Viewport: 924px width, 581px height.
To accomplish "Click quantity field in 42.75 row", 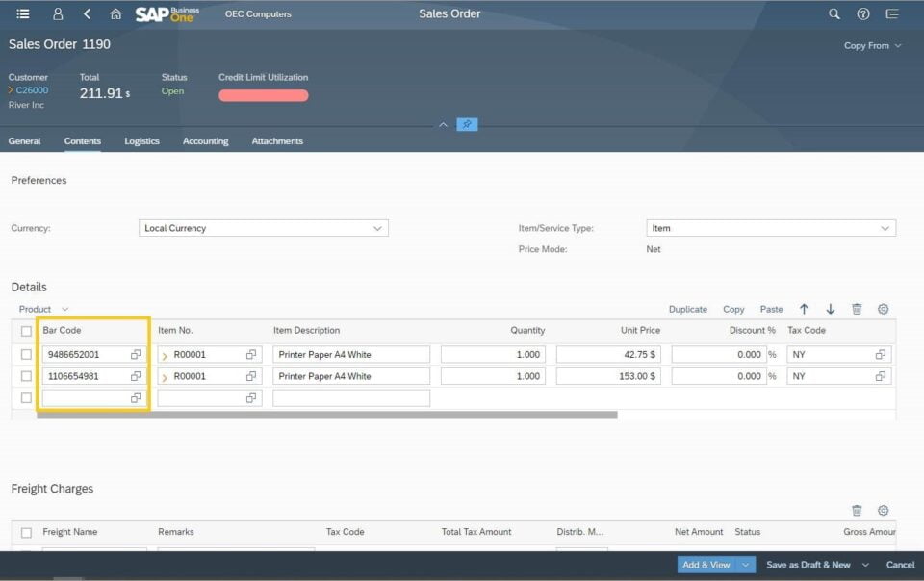I will [493, 354].
